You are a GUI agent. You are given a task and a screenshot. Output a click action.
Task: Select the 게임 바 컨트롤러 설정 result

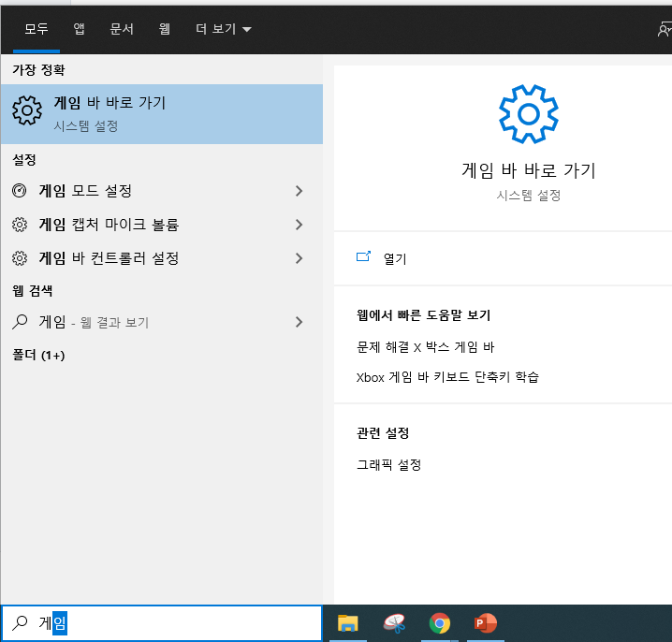point(162,258)
